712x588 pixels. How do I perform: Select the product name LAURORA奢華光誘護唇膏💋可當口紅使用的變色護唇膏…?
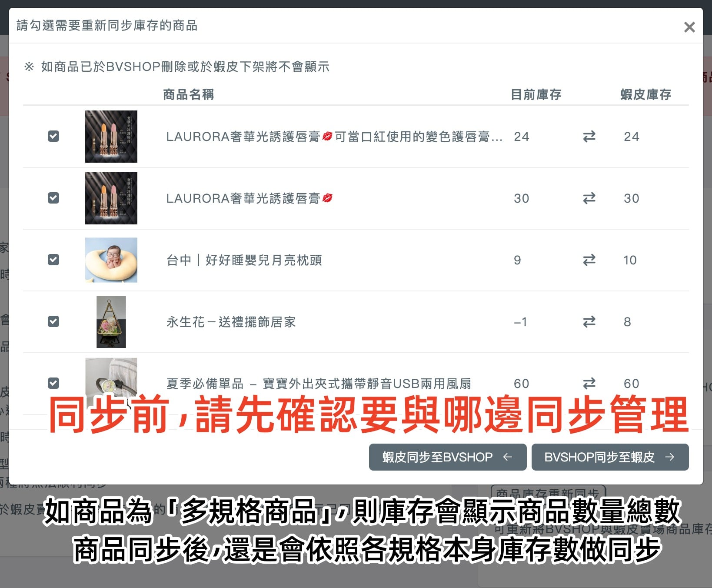(x=334, y=137)
